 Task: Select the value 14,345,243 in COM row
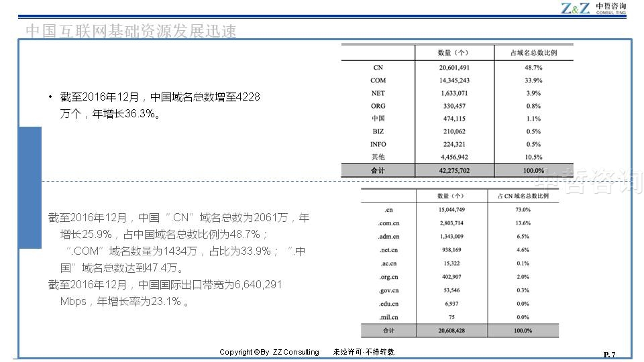pos(454,80)
